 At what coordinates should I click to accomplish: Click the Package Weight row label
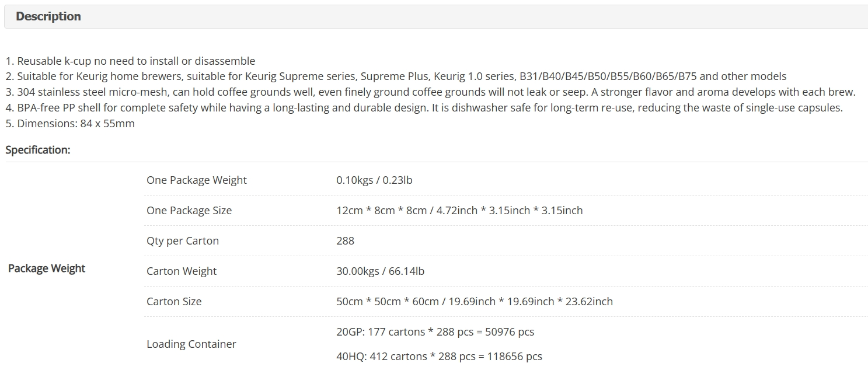coord(47,268)
